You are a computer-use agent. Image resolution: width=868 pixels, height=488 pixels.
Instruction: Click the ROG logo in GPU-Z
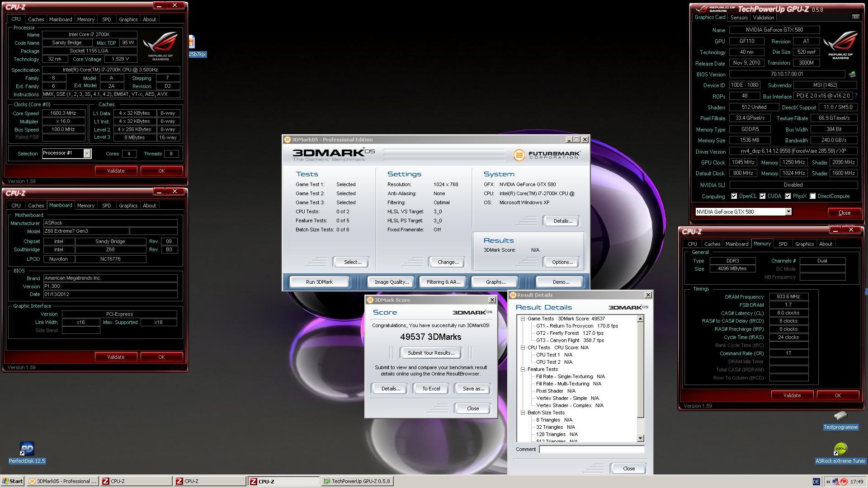(x=840, y=44)
